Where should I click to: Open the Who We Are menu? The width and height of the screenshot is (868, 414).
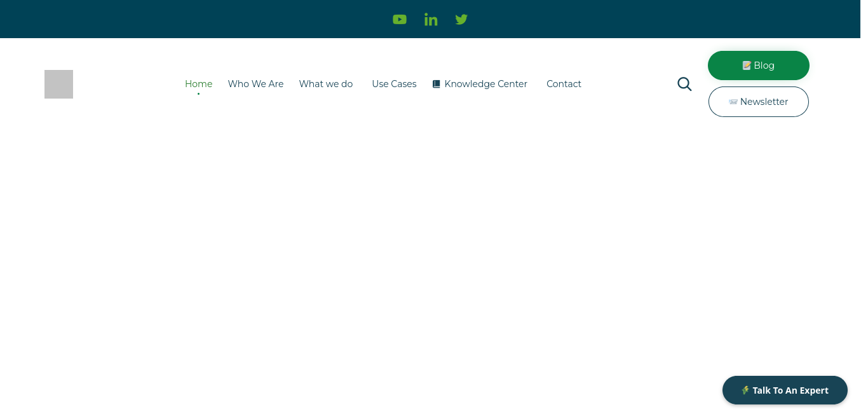coord(255,84)
